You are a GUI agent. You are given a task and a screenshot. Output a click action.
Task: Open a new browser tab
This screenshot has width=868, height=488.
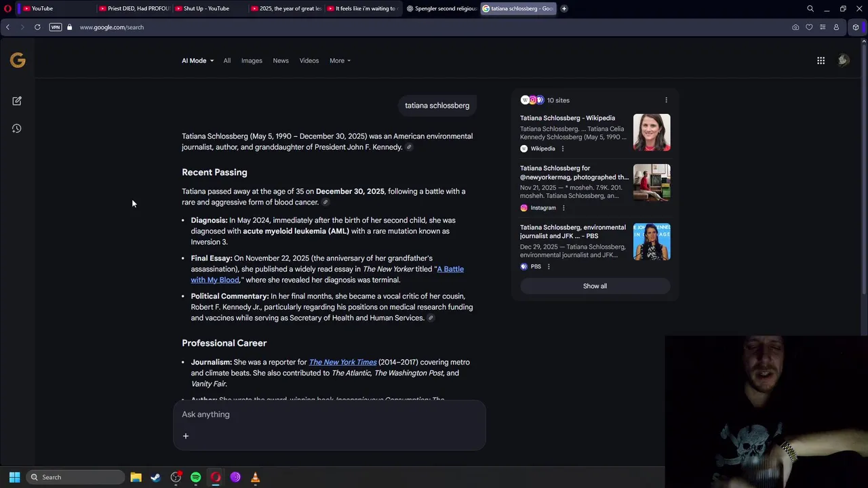[564, 8]
